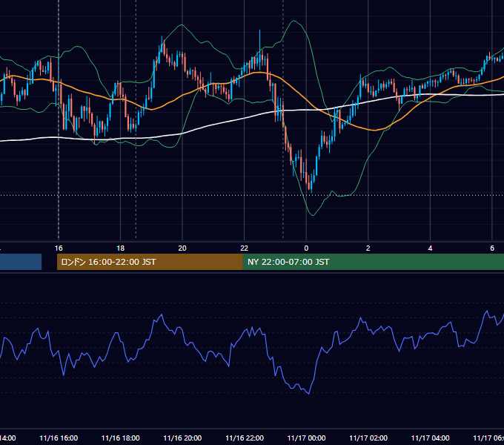The image size is (504, 445).
Task: Click the 11/16 20:00 date label
Action: click(182, 438)
